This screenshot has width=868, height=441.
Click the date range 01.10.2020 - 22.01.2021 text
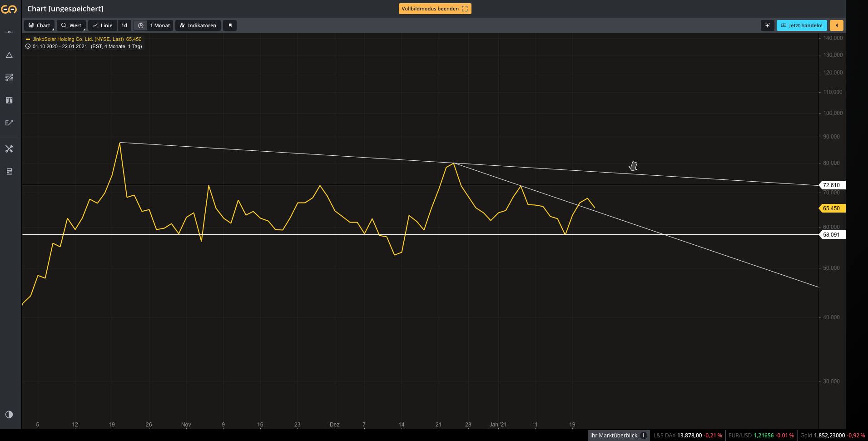[60, 46]
